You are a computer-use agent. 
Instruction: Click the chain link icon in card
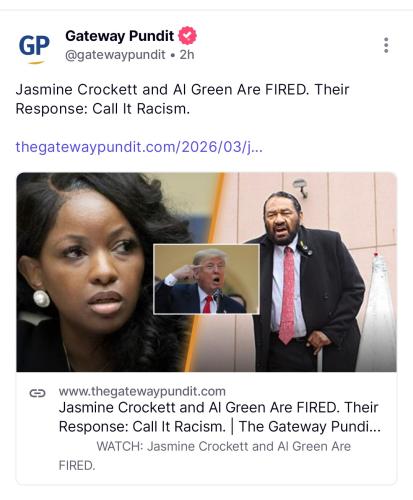coord(37,393)
